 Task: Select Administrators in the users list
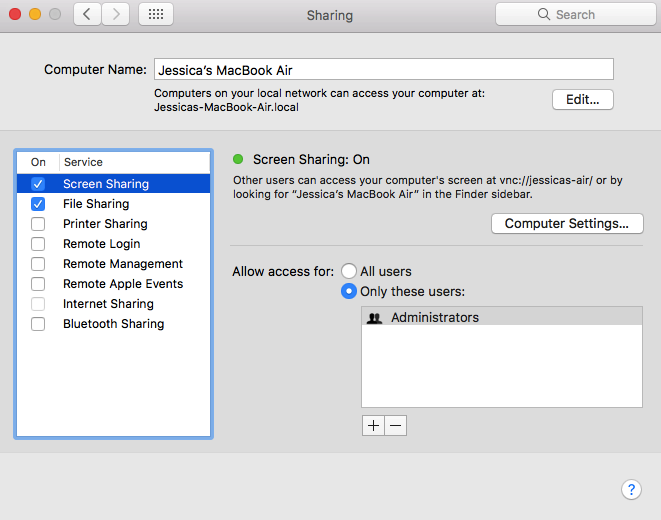pos(502,317)
